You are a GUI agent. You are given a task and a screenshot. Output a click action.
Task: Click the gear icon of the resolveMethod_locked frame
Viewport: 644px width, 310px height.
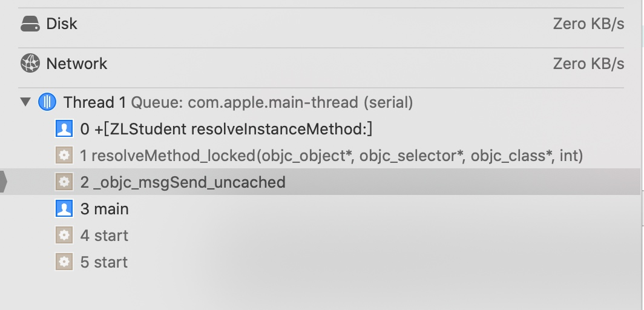click(64, 156)
